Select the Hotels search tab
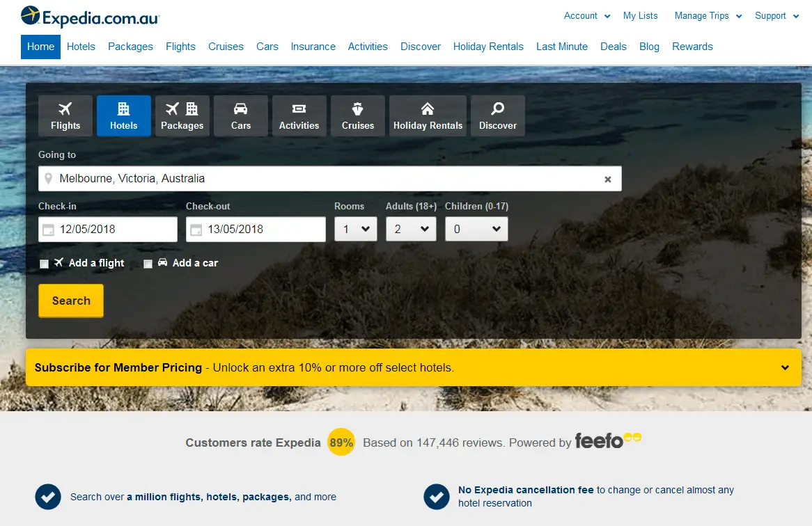Viewport: 812px width, 526px height. click(x=124, y=116)
